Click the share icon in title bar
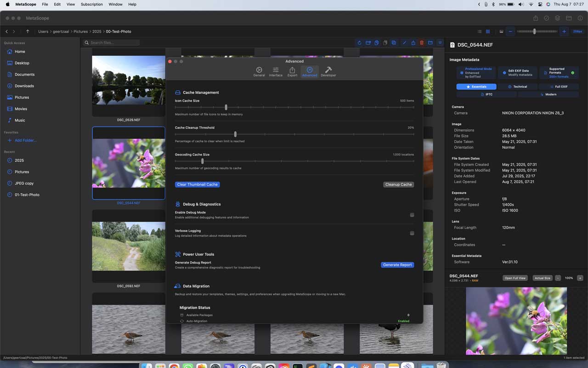Viewport: 588px width, 368px height. 536,18
